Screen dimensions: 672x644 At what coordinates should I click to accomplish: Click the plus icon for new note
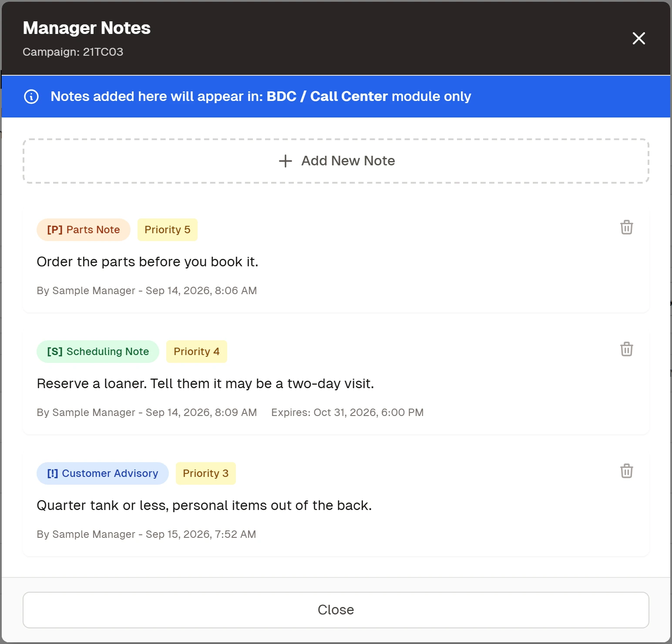tap(285, 161)
